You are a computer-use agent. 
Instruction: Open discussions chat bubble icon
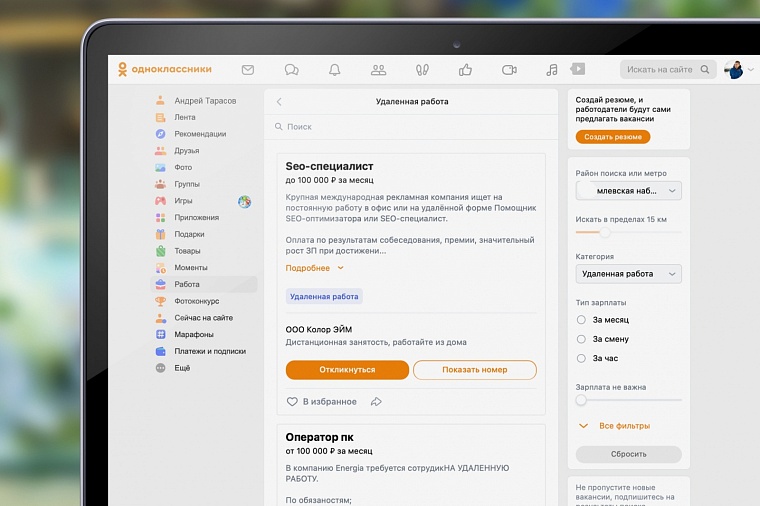tap(291, 70)
